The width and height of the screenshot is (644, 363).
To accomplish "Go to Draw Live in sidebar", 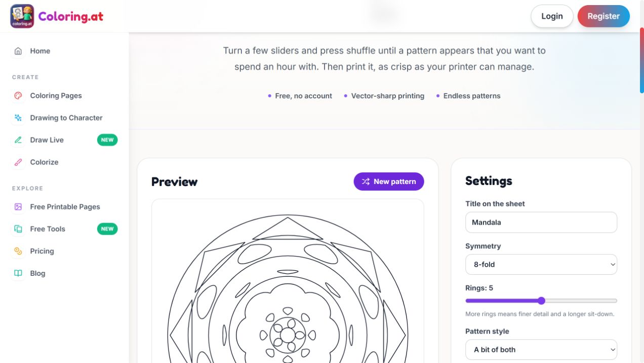I will tap(65, 140).
